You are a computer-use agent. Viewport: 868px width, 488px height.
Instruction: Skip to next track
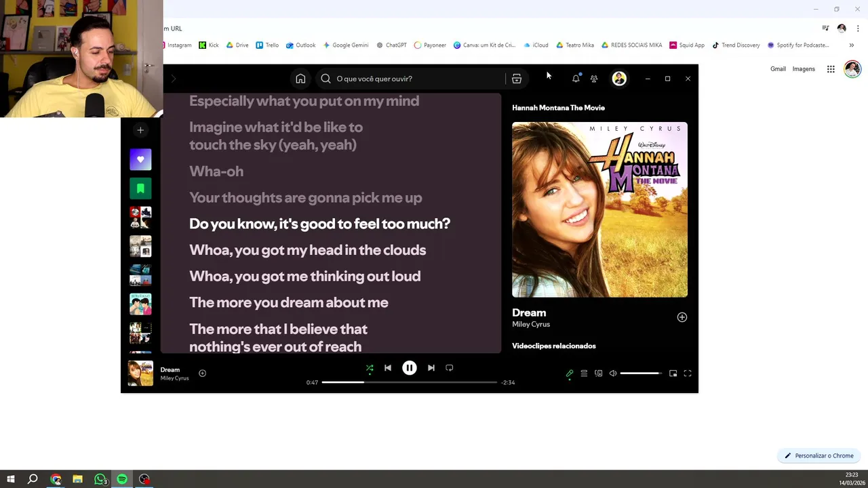tap(431, 368)
